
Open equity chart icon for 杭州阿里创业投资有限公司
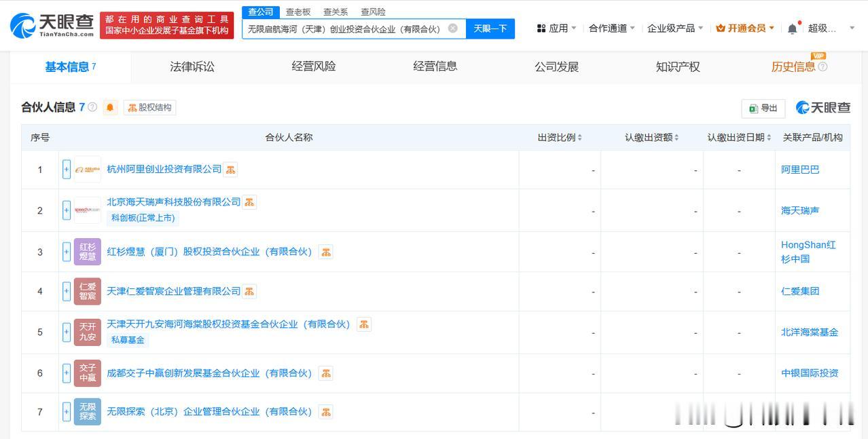[231, 170]
